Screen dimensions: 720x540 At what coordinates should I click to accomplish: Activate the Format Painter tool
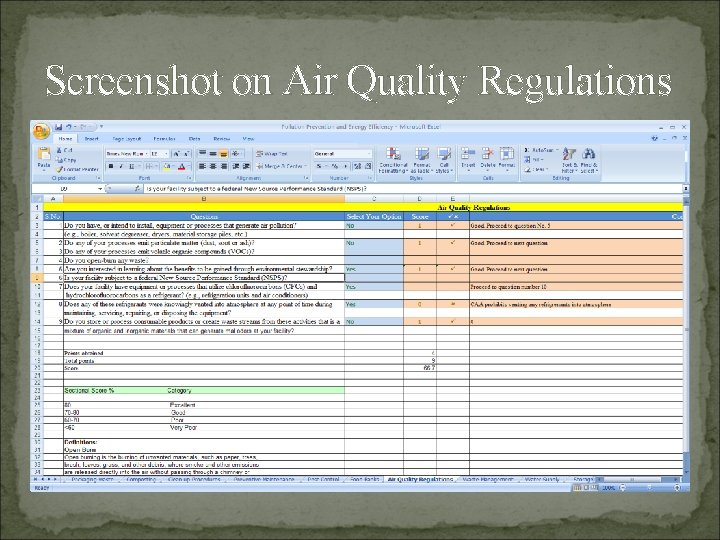pos(77,169)
